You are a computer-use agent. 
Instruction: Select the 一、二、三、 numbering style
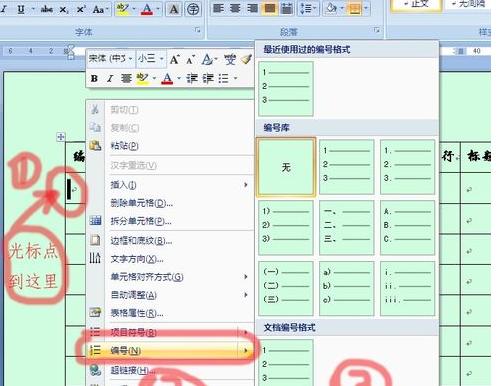click(346, 227)
